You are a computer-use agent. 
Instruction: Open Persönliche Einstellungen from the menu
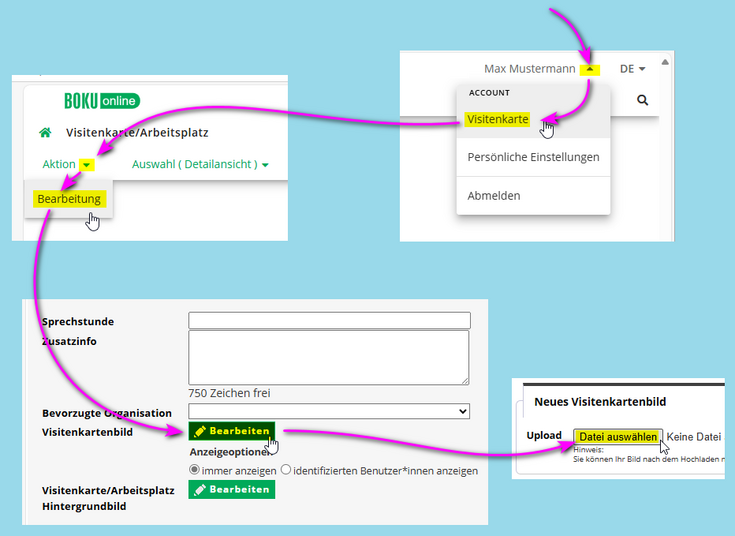click(533, 157)
